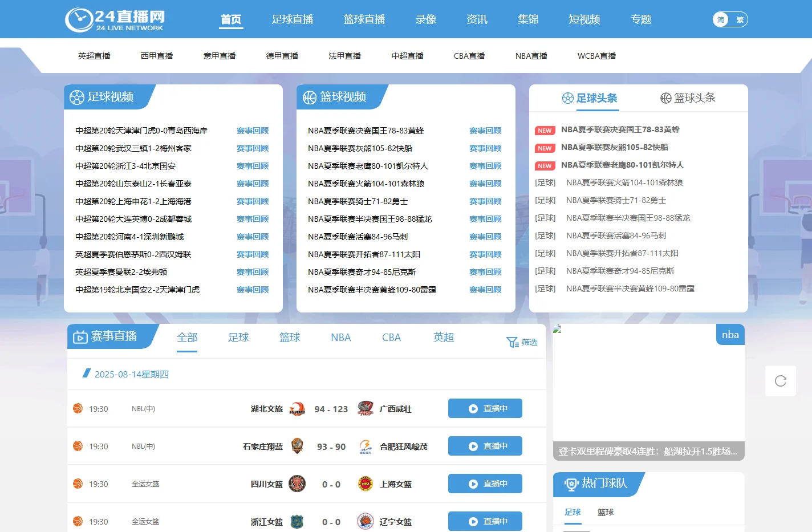Select the 英超 match filter tab
812x532 pixels.
click(444, 338)
